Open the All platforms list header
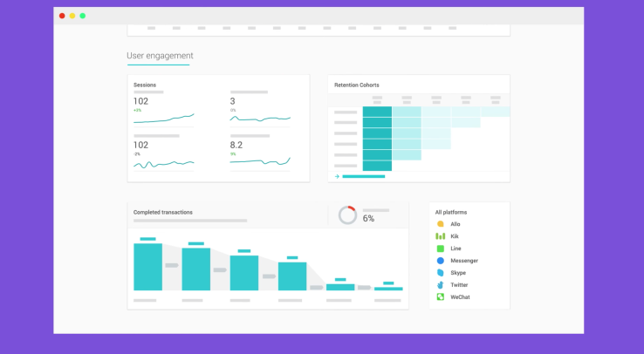 pos(451,212)
